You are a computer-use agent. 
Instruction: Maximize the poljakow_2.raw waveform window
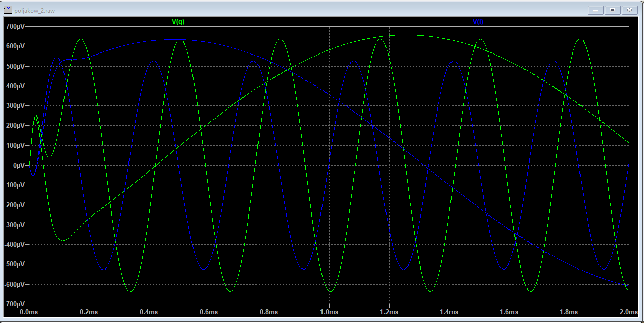(x=612, y=10)
